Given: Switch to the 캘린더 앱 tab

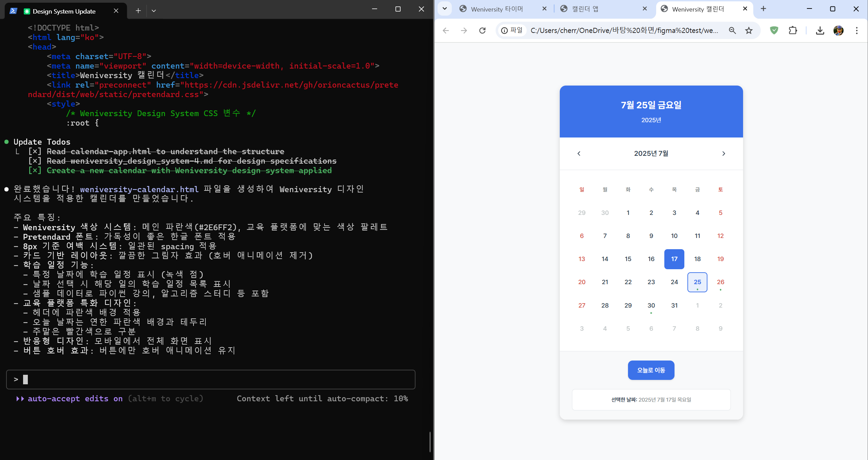Looking at the screenshot, I should [585, 9].
